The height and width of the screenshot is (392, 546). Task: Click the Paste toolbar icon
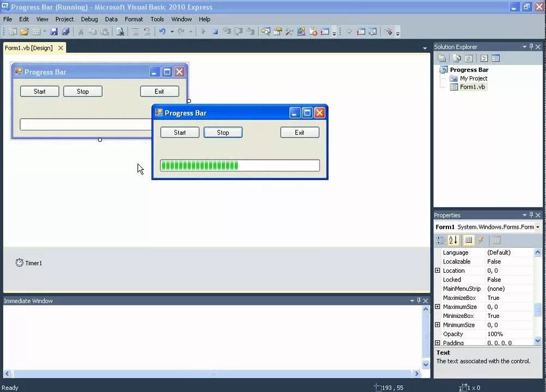pos(105,32)
